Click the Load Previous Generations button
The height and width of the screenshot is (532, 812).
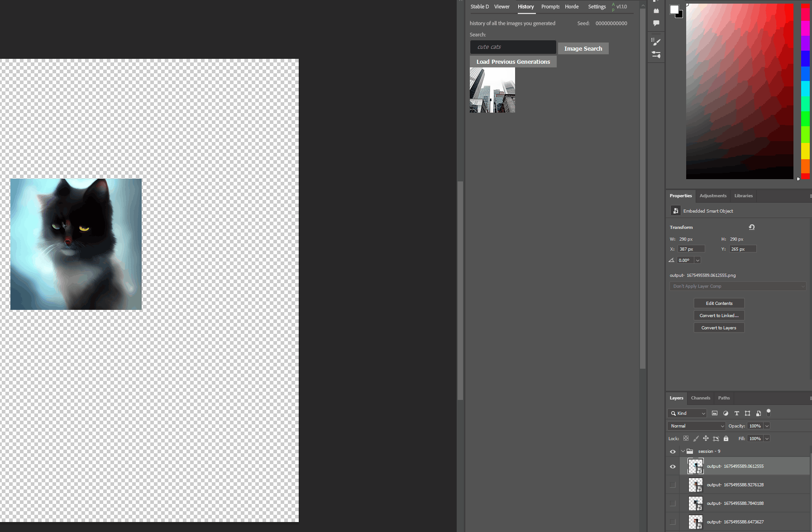coord(513,62)
